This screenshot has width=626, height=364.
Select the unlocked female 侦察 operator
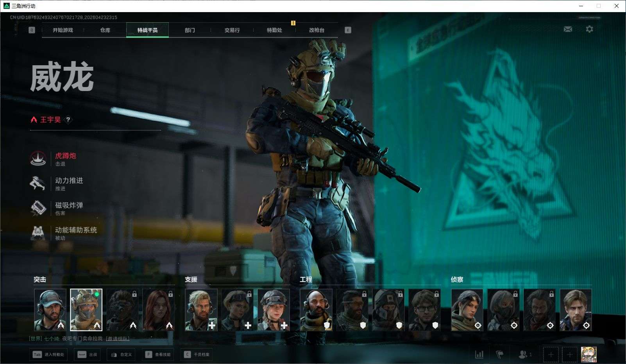click(467, 310)
